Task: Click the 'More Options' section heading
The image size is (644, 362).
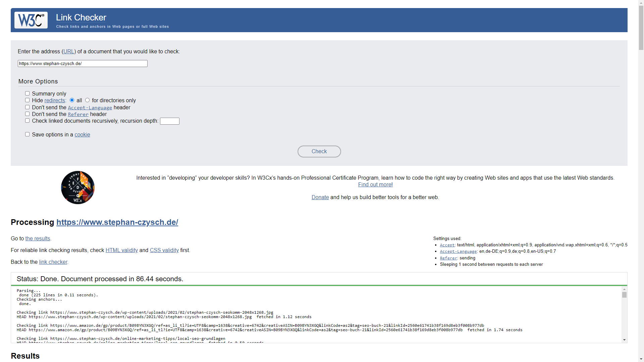Action: (38, 81)
